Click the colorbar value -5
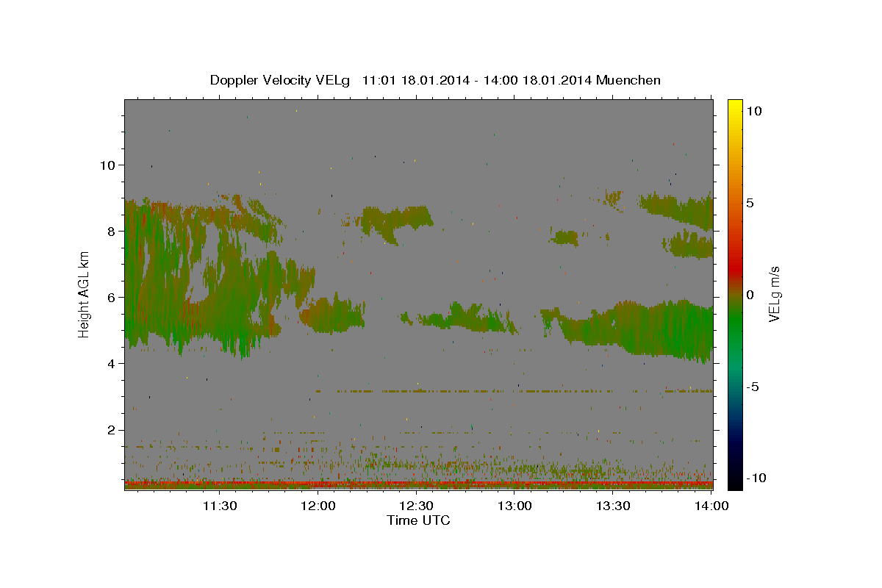Image resolution: width=882 pixels, height=588 pixels. (753, 386)
